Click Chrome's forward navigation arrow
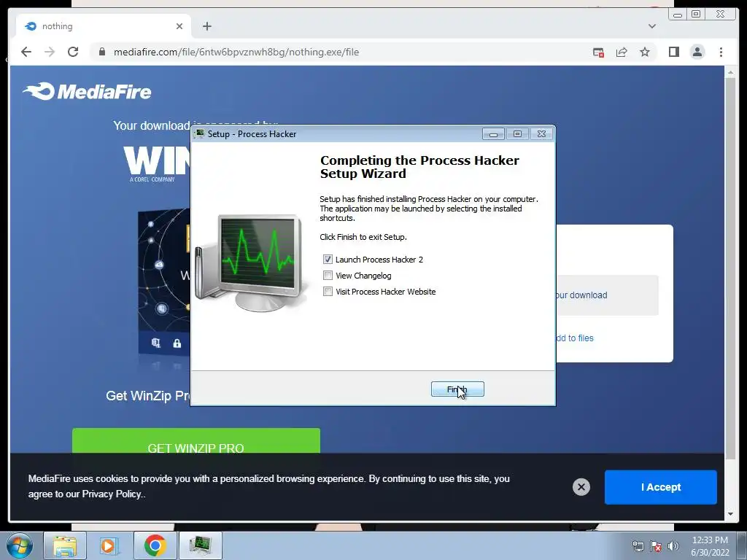The height and width of the screenshot is (560, 747). [x=50, y=52]
